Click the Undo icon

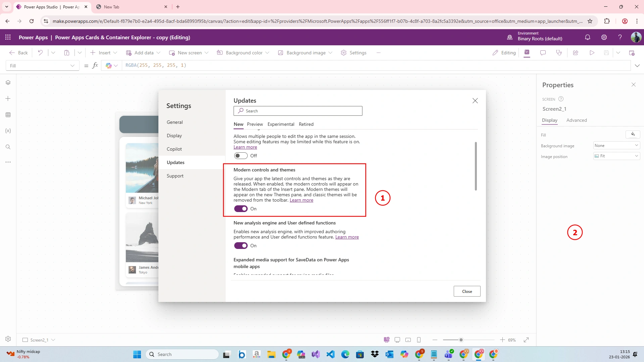tap(40, 53)
